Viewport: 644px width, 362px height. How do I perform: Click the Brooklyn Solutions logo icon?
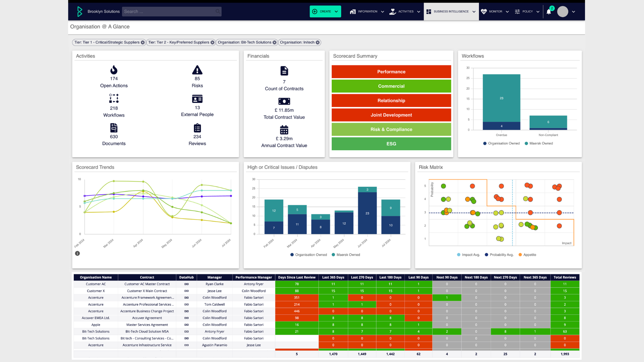click(x=79, y=11)
